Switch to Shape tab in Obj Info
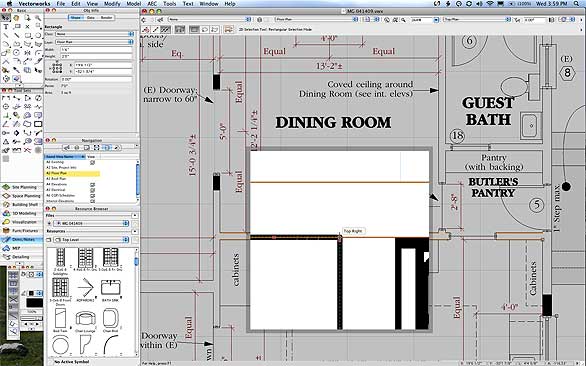This screenshot has width=586, height=366. 75,18
